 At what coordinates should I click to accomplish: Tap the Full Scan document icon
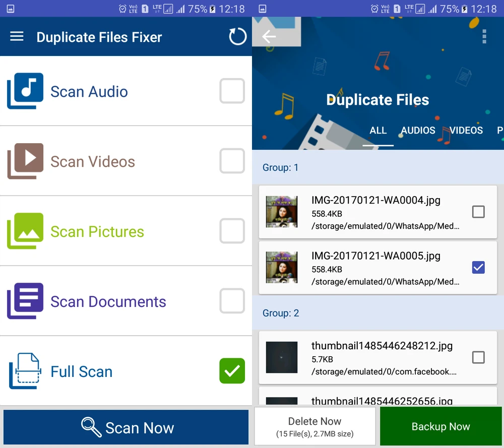(x=25, y=371)
